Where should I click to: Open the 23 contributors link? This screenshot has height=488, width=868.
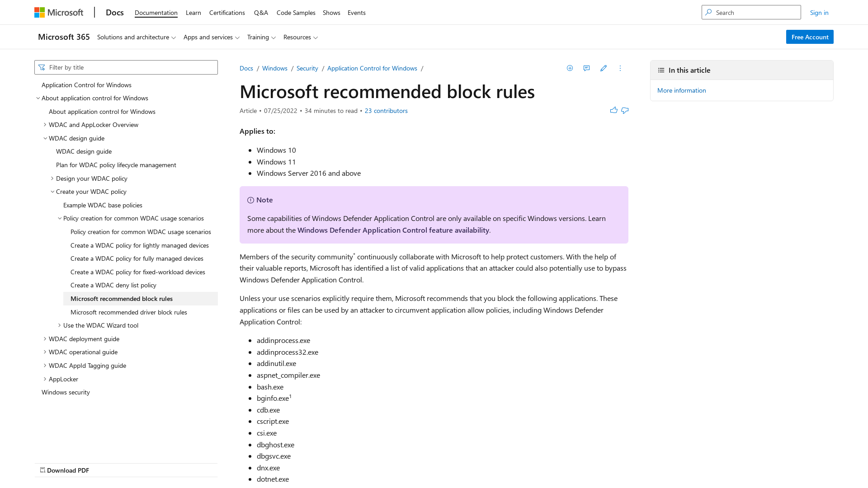(x=386, y=111)
